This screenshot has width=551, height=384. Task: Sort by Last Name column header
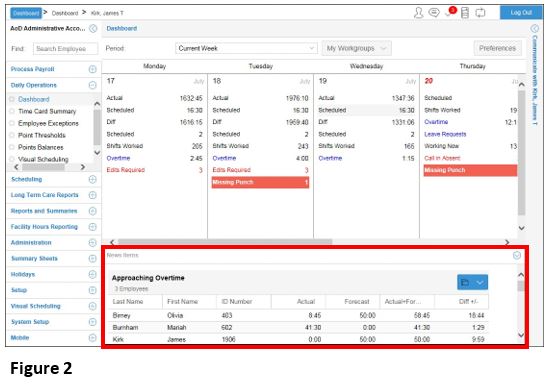(x=128, y=302)
